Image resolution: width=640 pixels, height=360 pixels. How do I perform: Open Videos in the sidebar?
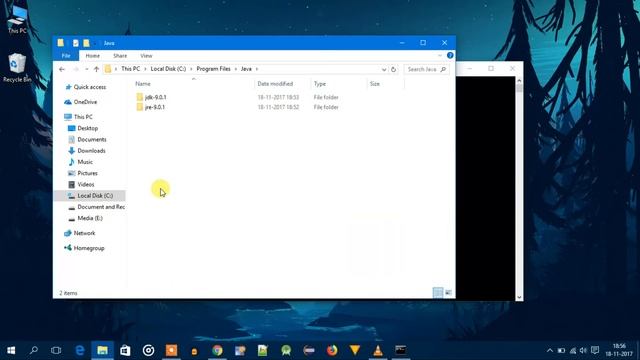point(86,184)
